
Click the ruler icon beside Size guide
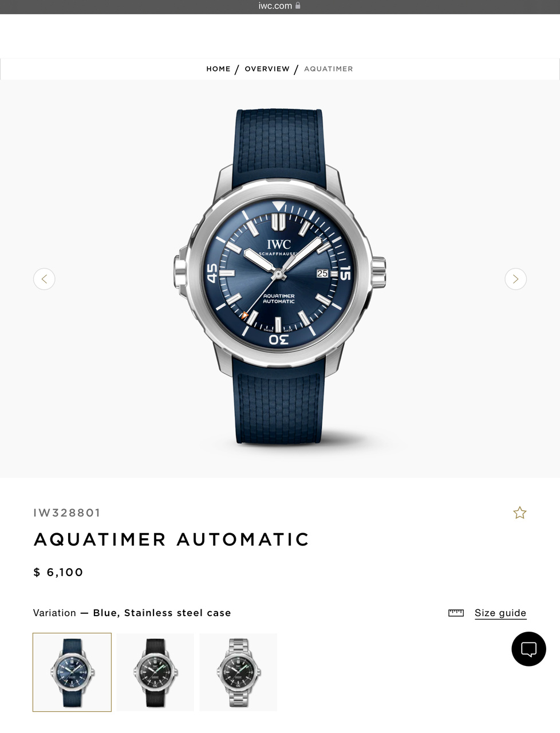coord(456,613)
